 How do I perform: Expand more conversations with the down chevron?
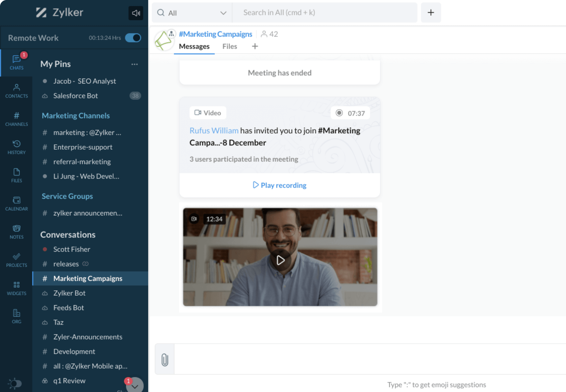pyautogui.click(x=135, y=385)
